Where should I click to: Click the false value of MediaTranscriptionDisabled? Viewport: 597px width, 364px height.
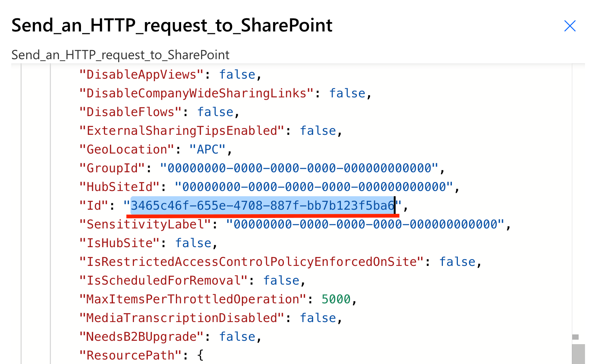[318, 318]
